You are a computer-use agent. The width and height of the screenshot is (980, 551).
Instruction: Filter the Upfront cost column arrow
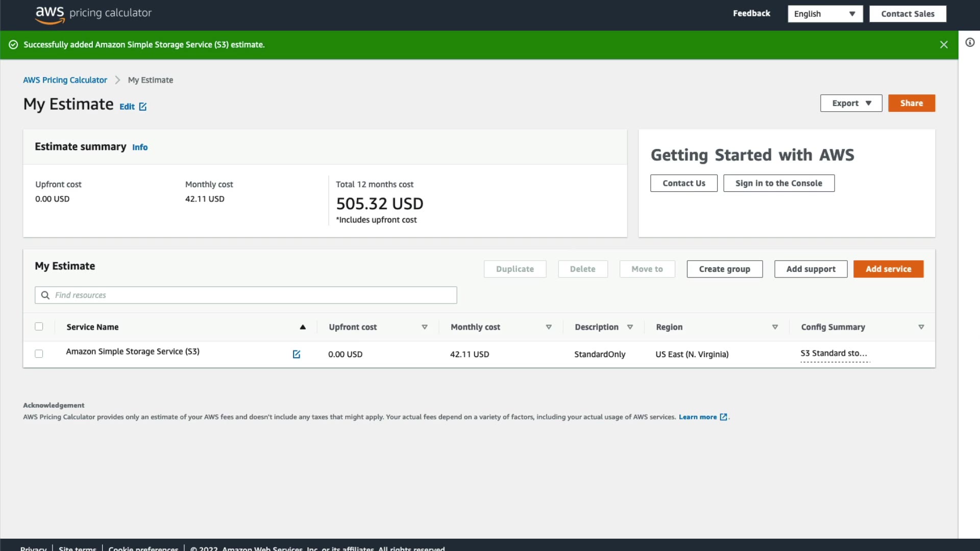424,327
